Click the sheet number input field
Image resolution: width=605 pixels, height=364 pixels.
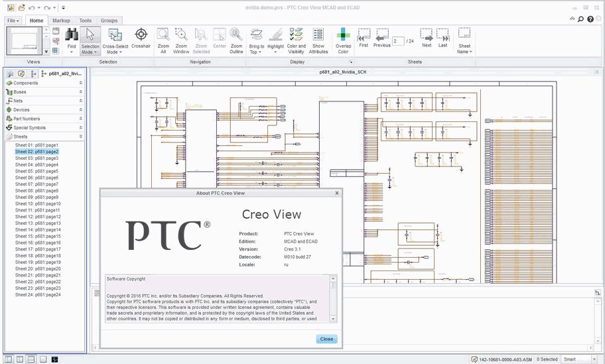pos(398,41)
